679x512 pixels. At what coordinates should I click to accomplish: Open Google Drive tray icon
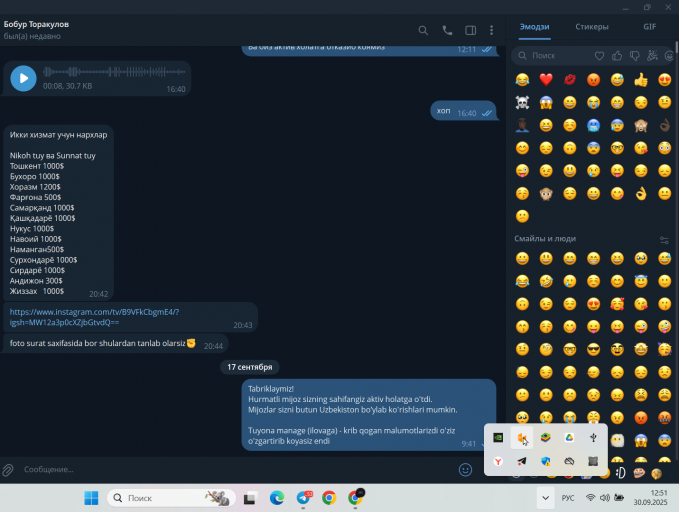[569, 438]
